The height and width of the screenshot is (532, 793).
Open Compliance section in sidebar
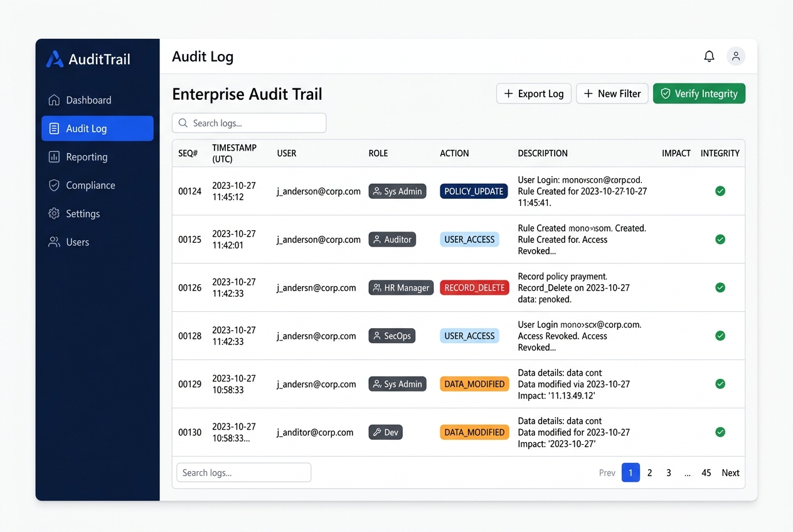(x=97, y=185)
